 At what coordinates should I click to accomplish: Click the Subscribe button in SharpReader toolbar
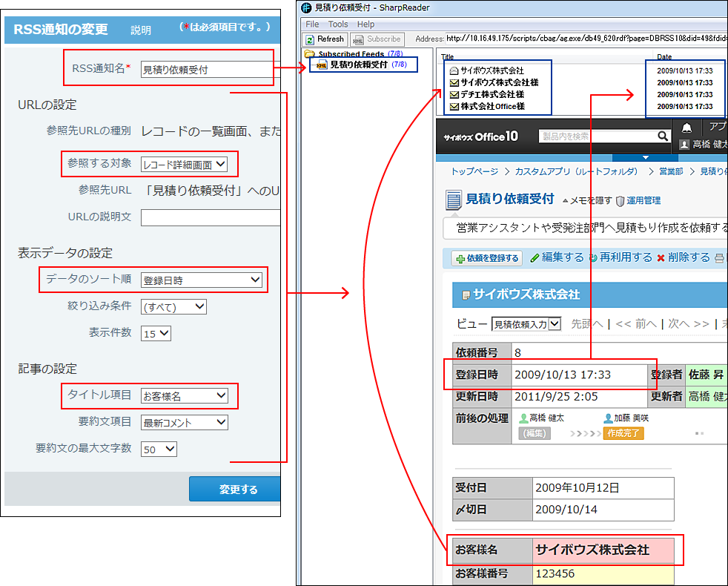tap(377, 39)
